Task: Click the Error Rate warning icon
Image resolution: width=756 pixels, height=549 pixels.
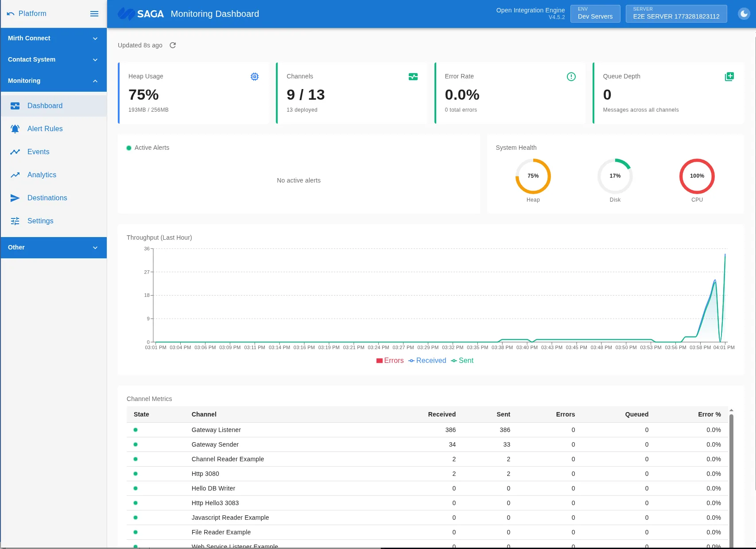Action: coord(571,76)
